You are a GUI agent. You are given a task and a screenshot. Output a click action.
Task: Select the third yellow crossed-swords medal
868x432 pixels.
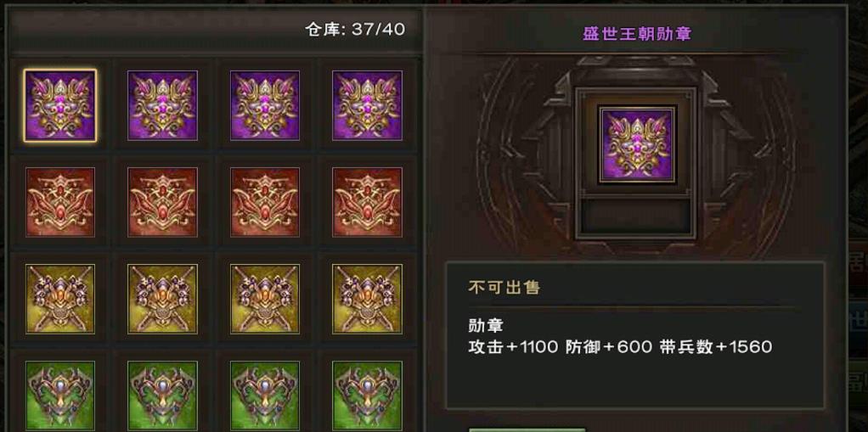click(x=265, y=300)
